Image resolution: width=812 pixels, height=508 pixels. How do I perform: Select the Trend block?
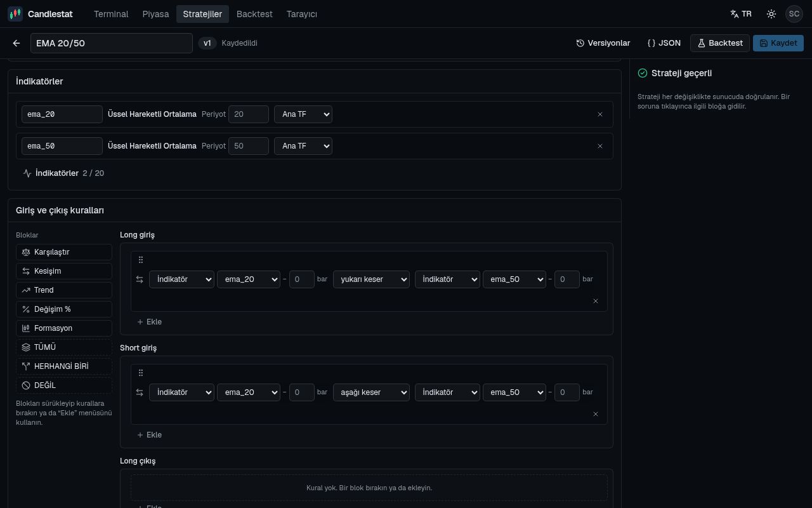[x=64, y=290]
